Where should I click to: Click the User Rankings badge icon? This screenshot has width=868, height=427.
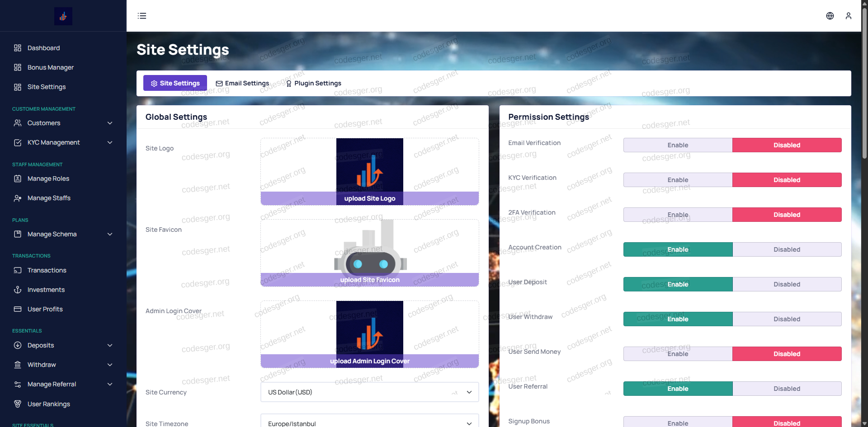18,404
